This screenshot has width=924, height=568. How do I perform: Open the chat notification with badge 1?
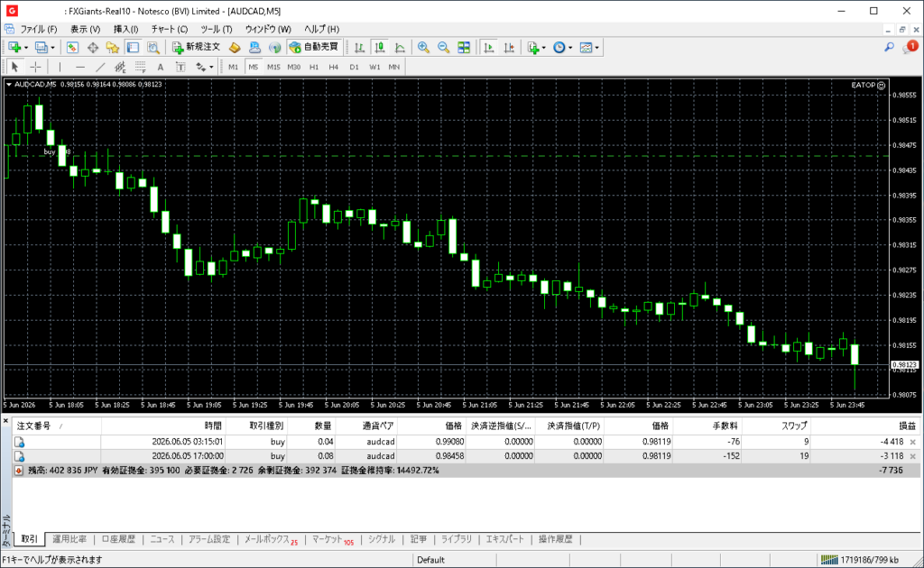pyautogui.click(x=910, y=47)
